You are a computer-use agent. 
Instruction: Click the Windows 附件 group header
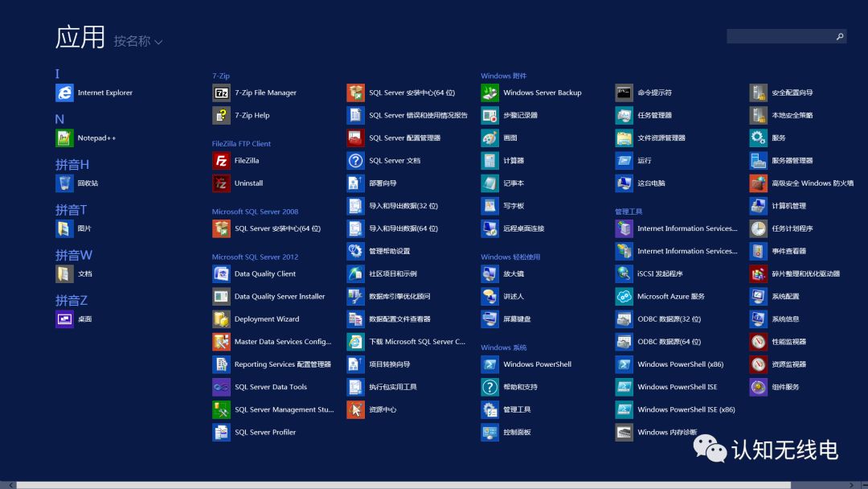[x=503, y=76]
